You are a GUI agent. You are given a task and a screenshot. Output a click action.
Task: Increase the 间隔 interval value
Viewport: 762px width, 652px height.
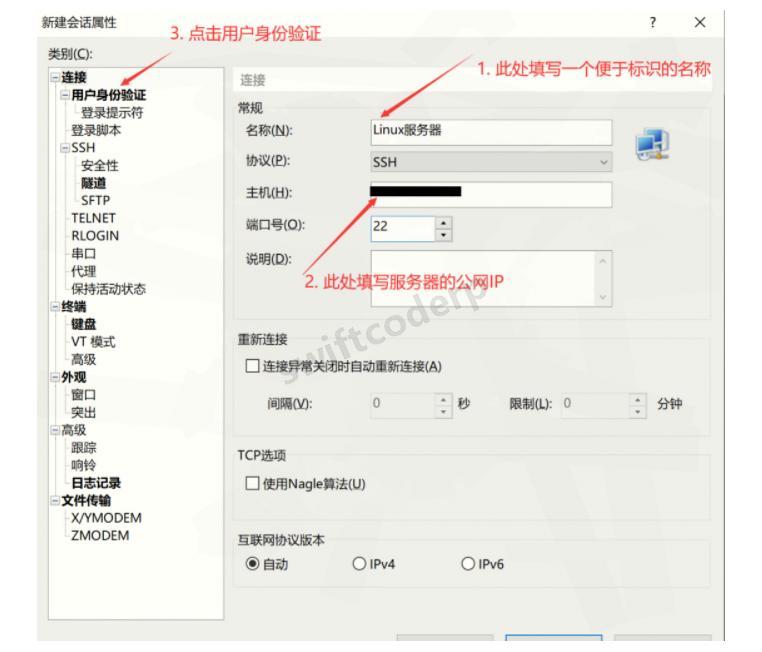pos(443,400)
